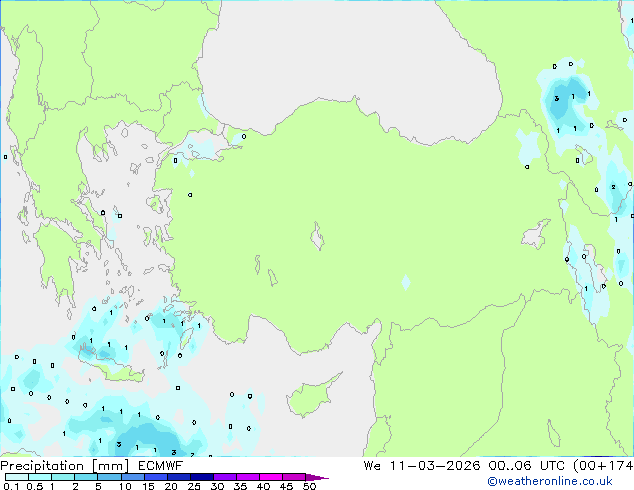Click the '10' legend scale label
The height and width of the screenshot is (490, 634).
point(125,486)
